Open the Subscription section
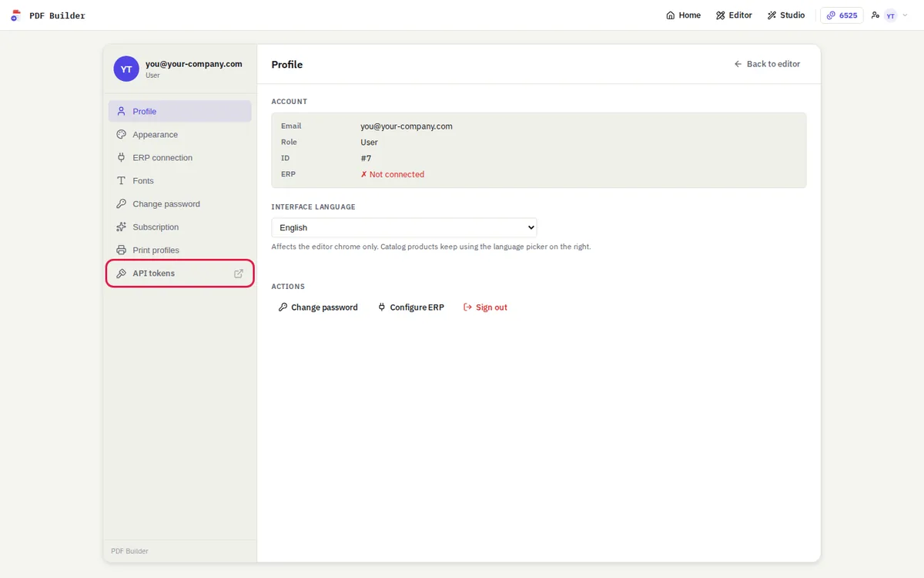This screenshot has height=578, width=924. [x=180, y=227]
